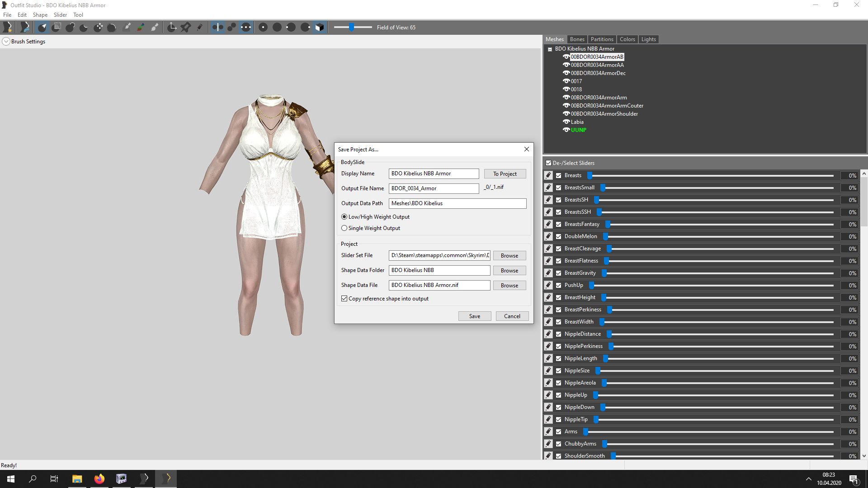Toggle the De-/Select Sliders checkbox

pyautogui.click(x=548, y=163)
